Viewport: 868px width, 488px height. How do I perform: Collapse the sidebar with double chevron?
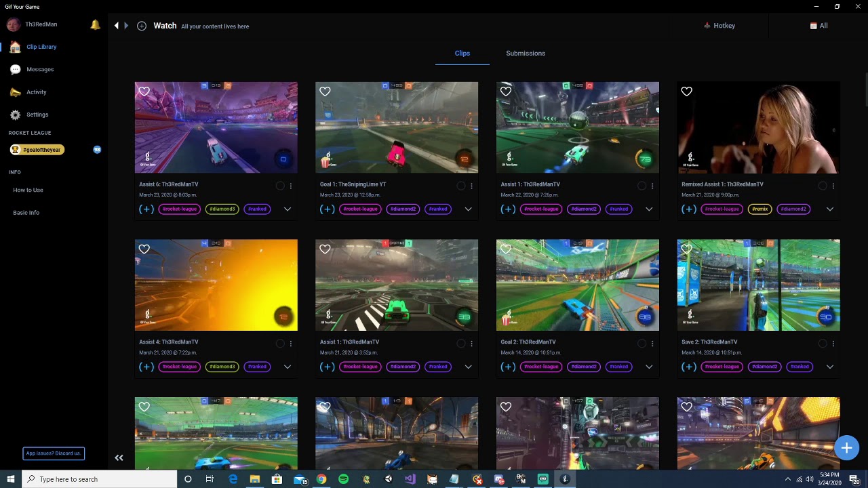pos(119,458)
